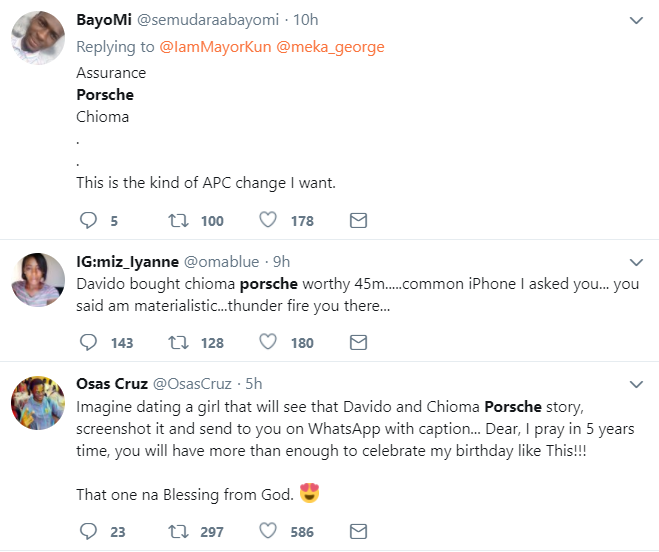Send BayoMi's tweet via direct message
659x552 pixels.
(x=357, y=220)
